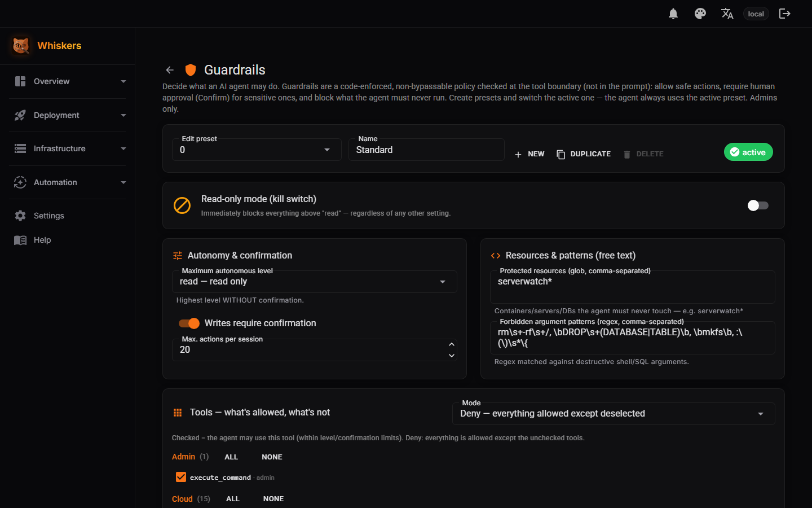The height and width of the screenshot is (508, 812).
Task: Click the logout icon
Action: [x=784, y=14]
